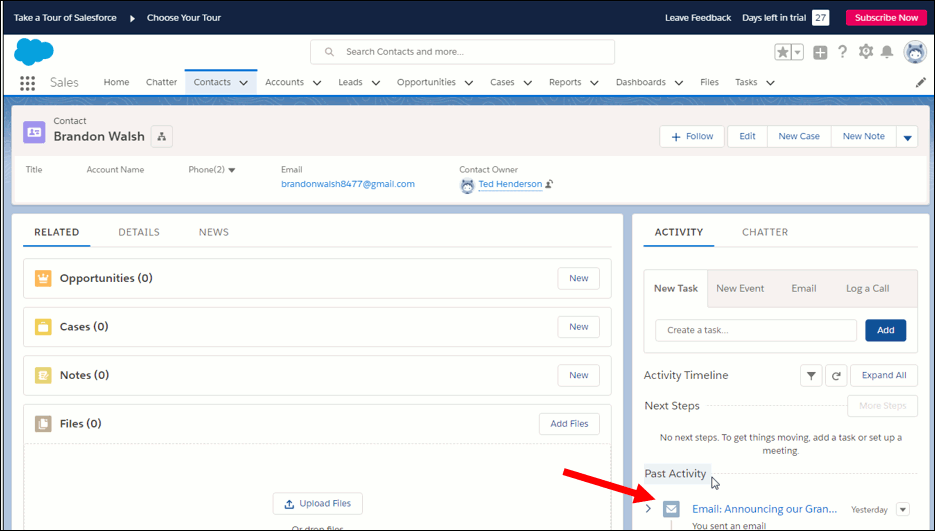The width and height of the screenshot is (935, 531).
Task: Click the purple Contact record icon
Action: 34,132
